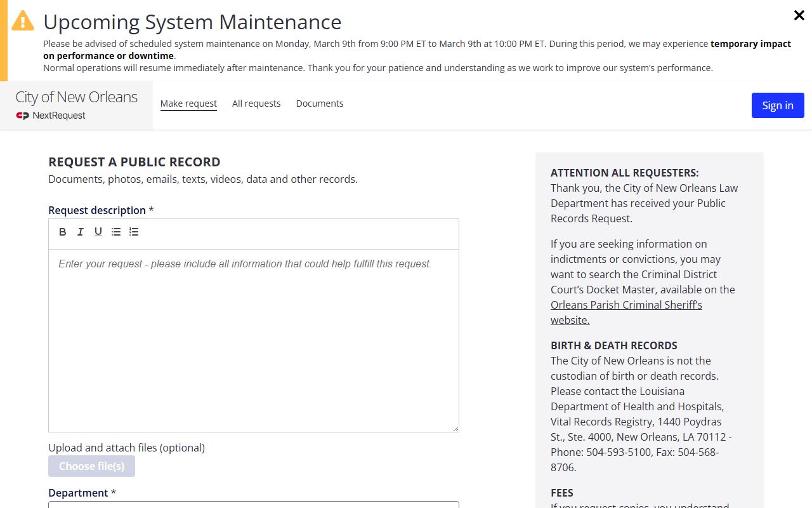Open the Department dropdown field
This screenshot has height=508, width=812.
pyautogui.click(x=254, y=504)
